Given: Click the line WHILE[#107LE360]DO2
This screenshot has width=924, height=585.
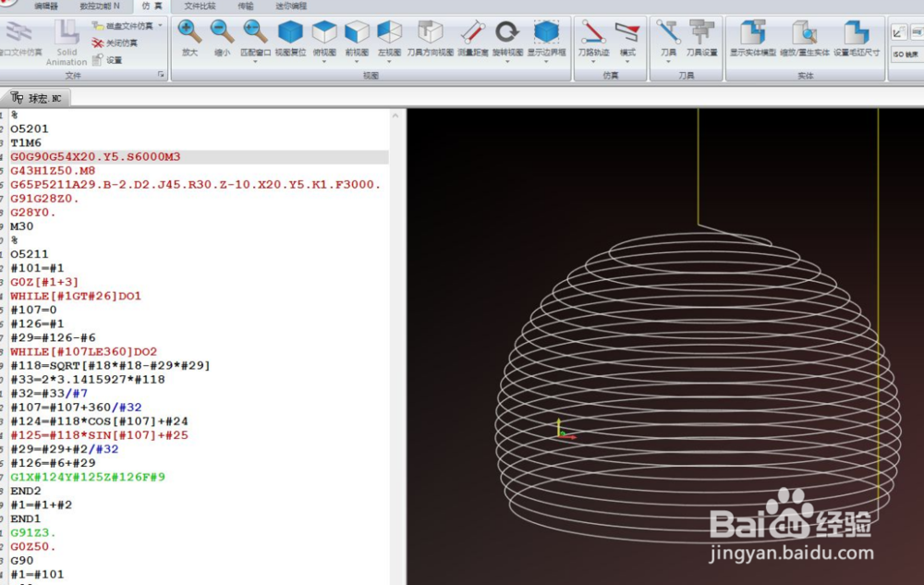Looking at the screenshot, I should coord(84,352).
